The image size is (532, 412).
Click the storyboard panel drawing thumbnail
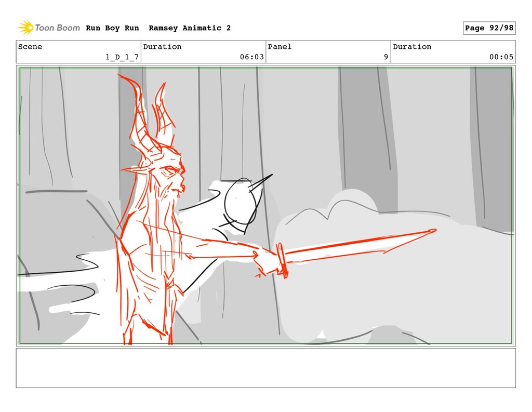265,206
